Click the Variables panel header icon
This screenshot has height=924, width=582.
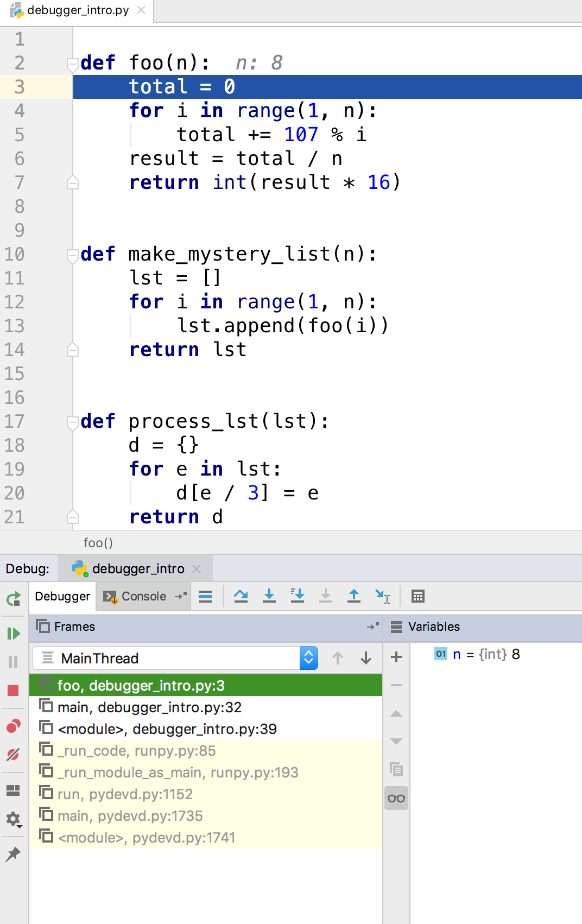point(396,627)
